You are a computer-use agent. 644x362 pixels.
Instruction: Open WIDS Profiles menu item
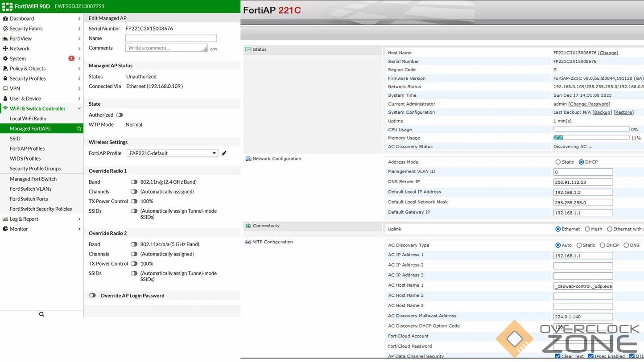click(25, 159)
